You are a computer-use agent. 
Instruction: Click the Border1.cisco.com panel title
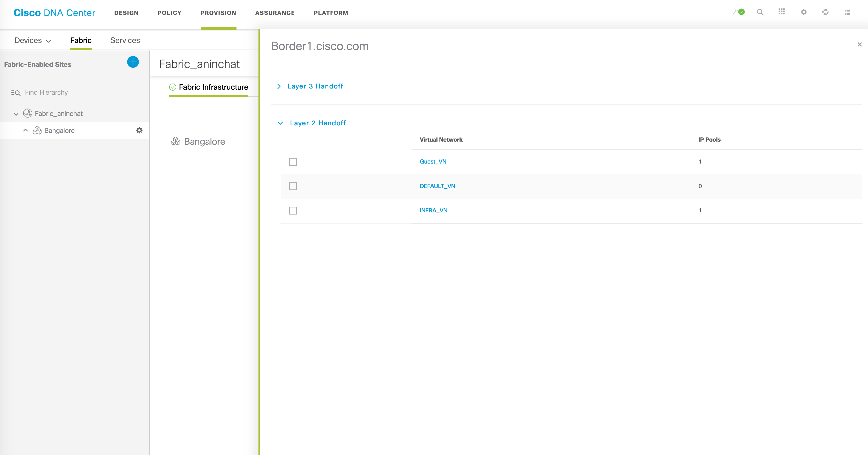(320, 46)
